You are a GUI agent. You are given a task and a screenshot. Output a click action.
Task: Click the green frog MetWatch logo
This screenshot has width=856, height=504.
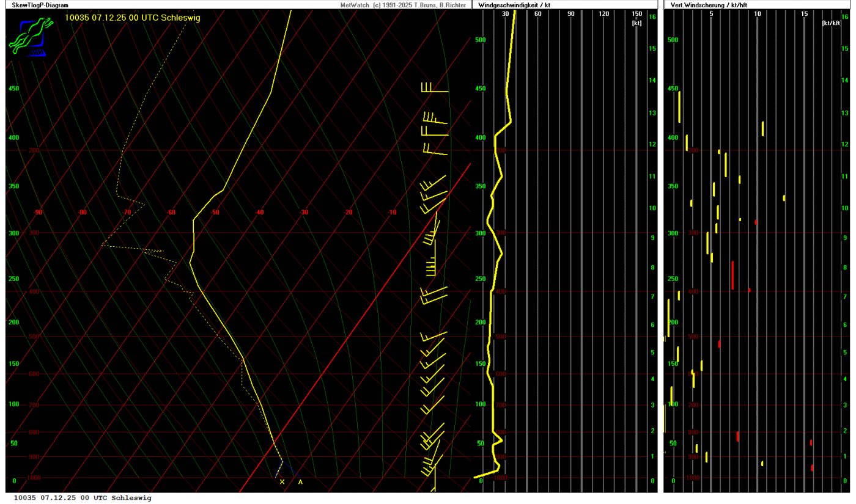pos(28,37)
